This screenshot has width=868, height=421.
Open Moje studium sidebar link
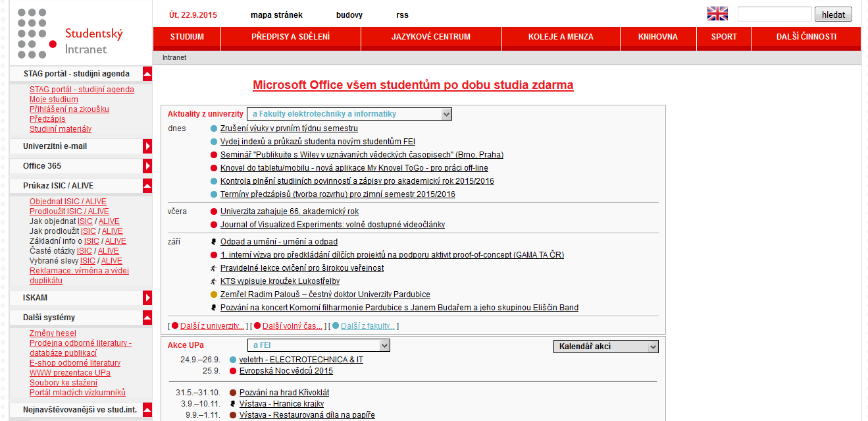click(x=54, y=99)
